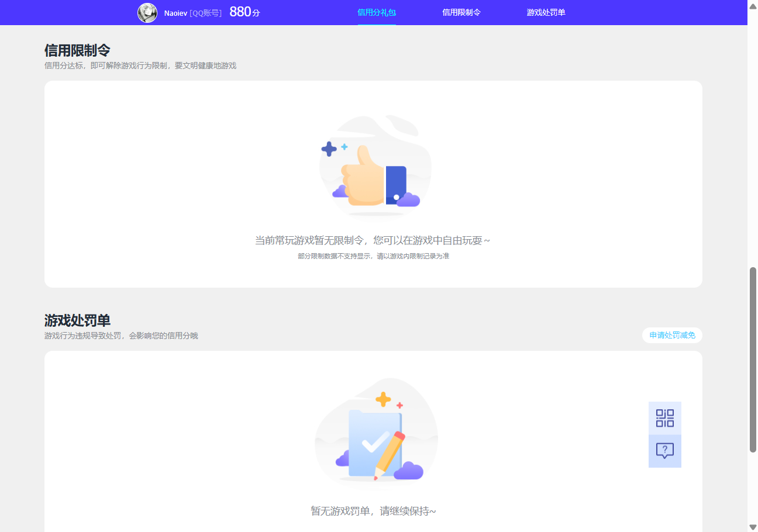The width and height of the screenshot is (758, 532).
Task: Open the QR code floating icon
Action: (665, 418)
